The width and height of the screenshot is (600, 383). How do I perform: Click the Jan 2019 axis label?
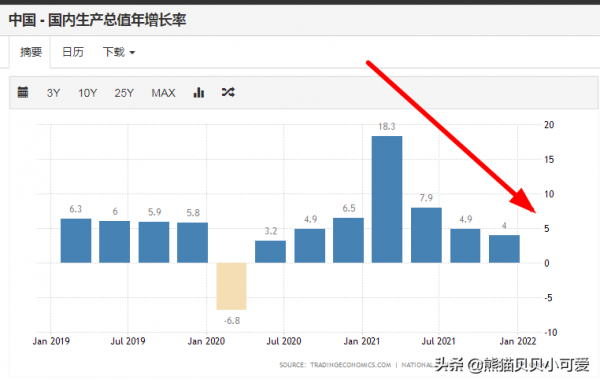[x=51, y=341]
